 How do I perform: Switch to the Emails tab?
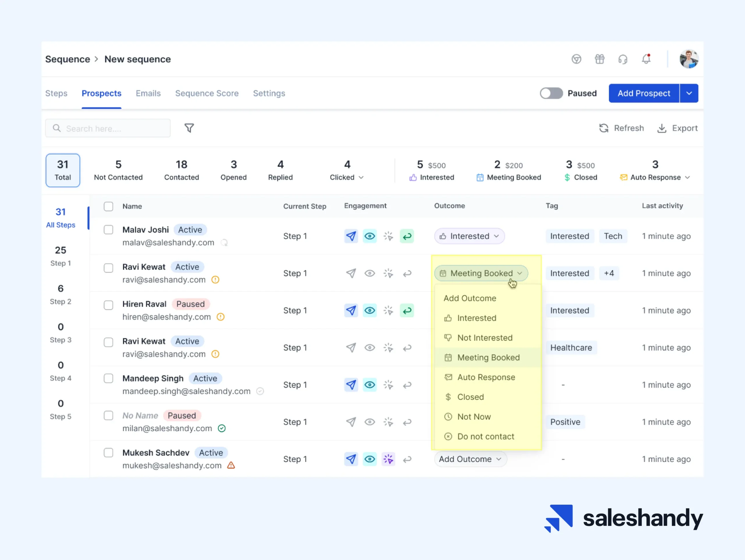click(148, 93)
